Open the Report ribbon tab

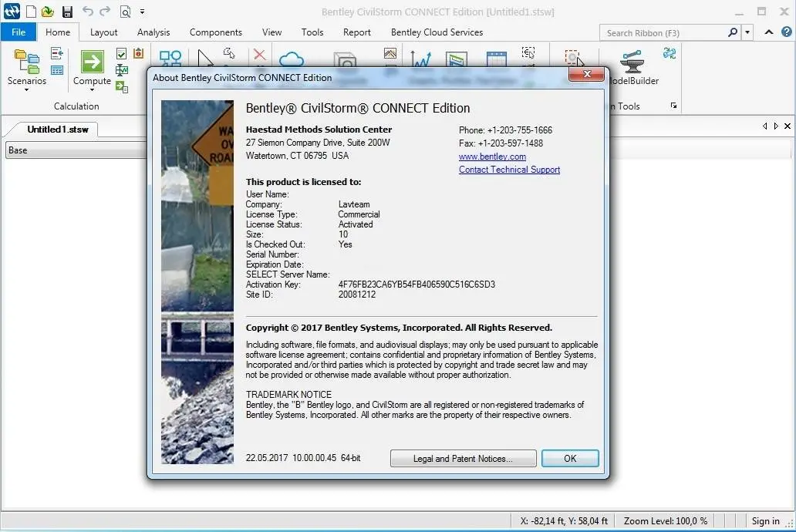coord(357,32)
